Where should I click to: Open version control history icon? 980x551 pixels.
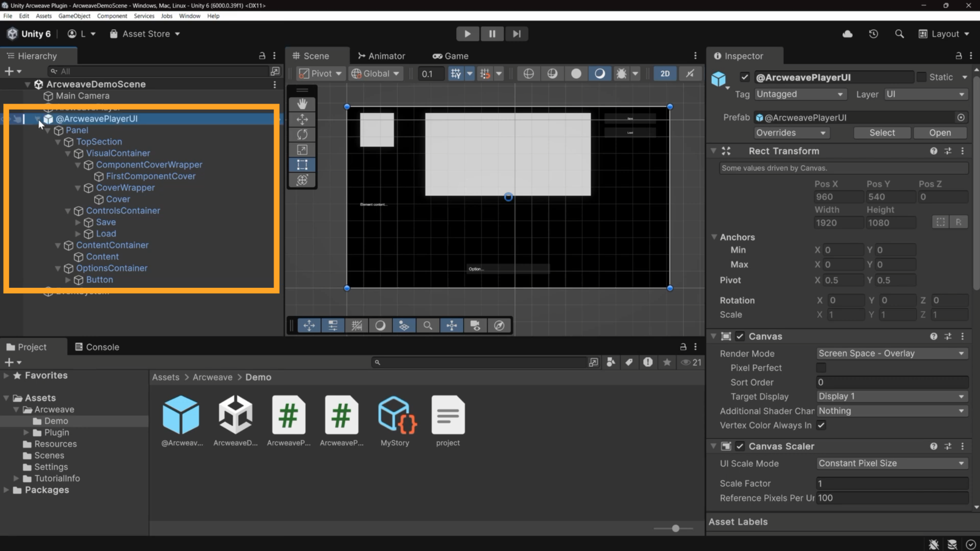click(x=873, y=34)
